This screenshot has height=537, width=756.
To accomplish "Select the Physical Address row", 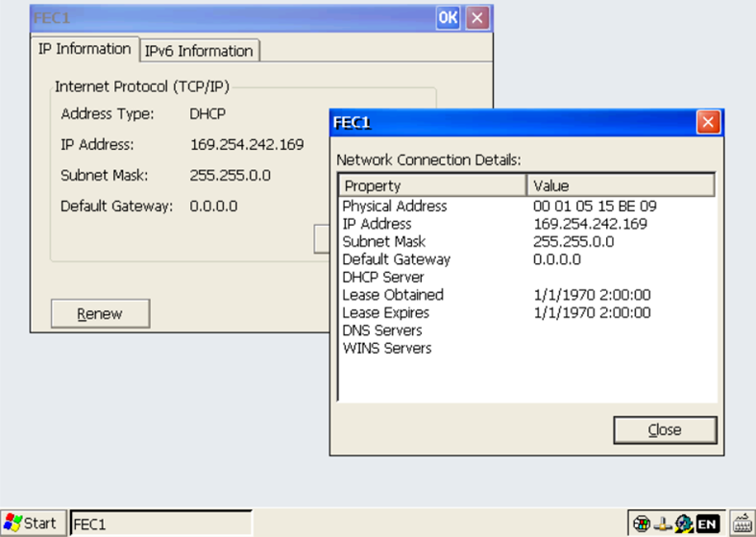I will click(x=527, y=207).
